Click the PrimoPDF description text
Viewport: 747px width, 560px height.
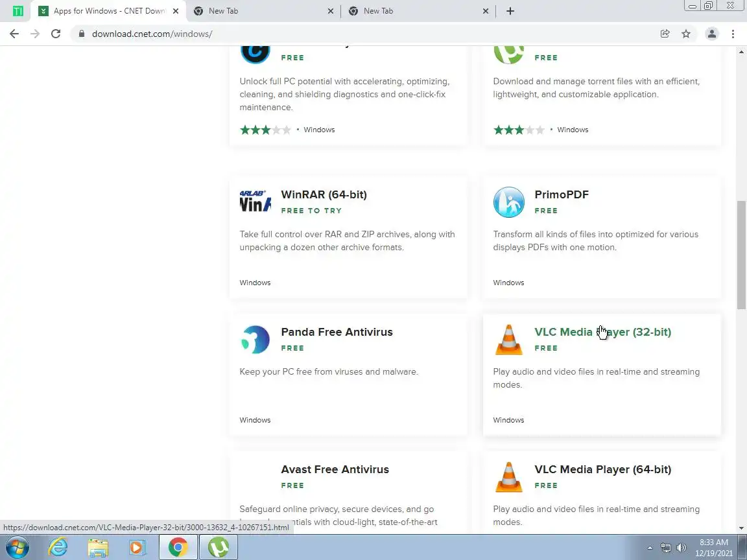pyautogui.click(x=595, y=240)
